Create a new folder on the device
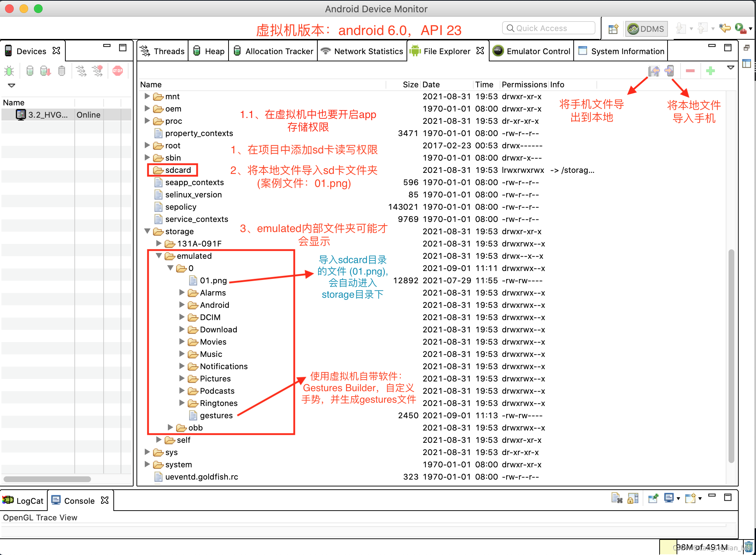 [710, 71]
